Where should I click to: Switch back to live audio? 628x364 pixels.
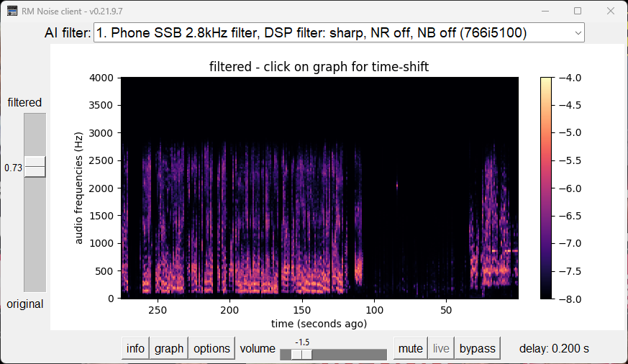tap(441, 348)
